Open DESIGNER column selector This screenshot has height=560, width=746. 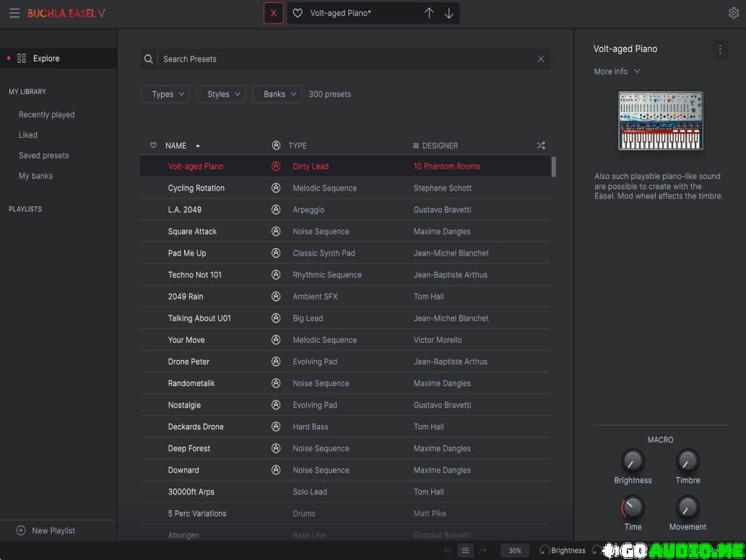pos(435,146)
